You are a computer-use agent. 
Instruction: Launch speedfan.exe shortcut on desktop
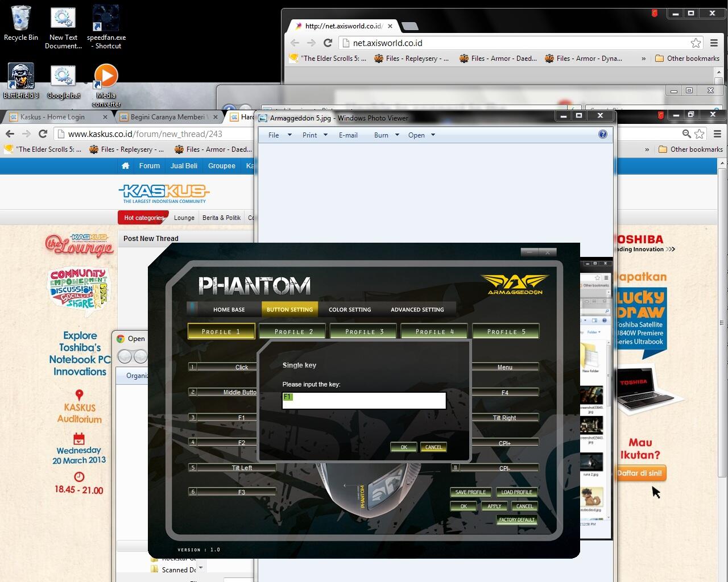[106, 27]
